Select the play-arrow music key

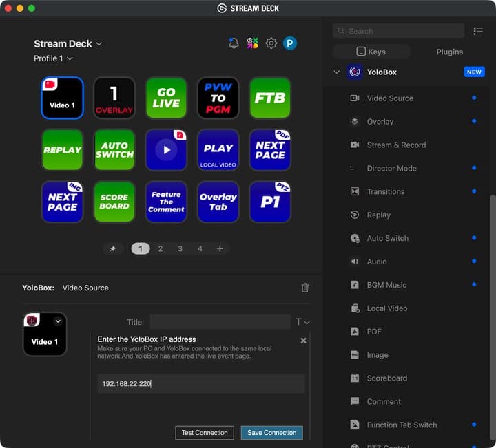tap(166, 150)
